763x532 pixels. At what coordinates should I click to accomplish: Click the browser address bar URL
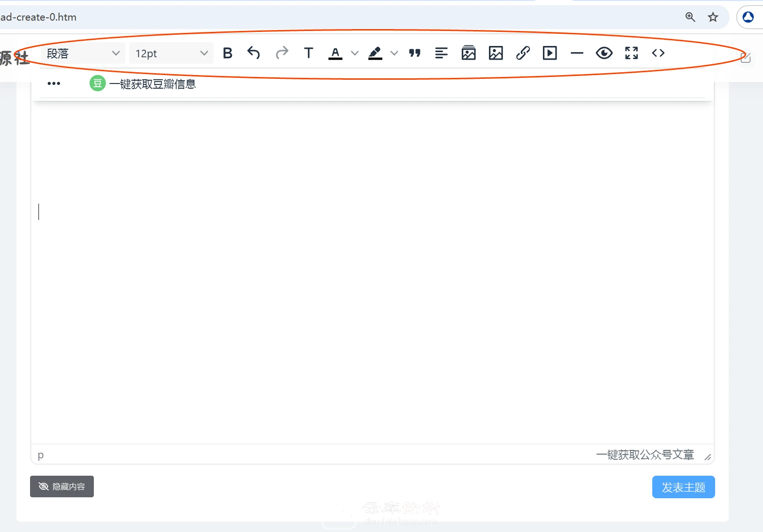(x=38, y=17)
